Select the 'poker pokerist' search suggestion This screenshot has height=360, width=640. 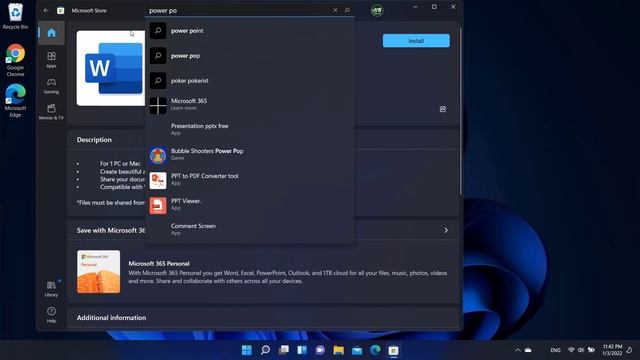pos(249,80)
